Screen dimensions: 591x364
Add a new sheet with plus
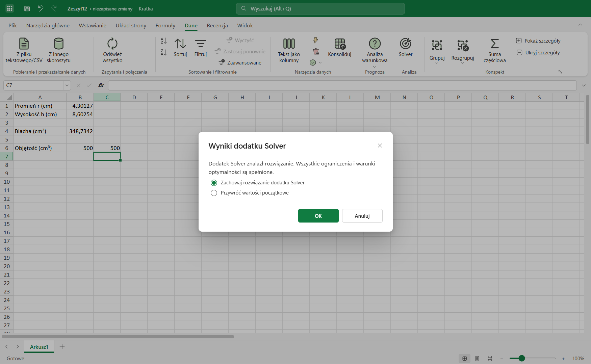coord(62,347)
